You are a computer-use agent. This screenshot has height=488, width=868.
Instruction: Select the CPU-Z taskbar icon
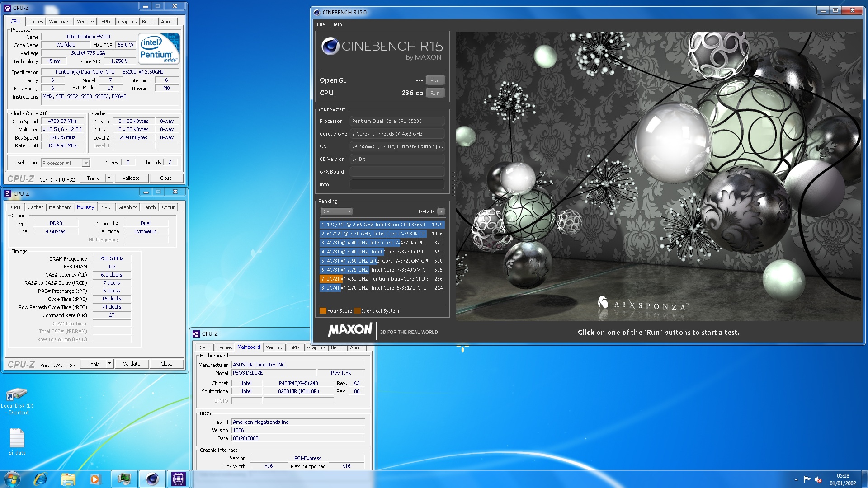point(179,479)
